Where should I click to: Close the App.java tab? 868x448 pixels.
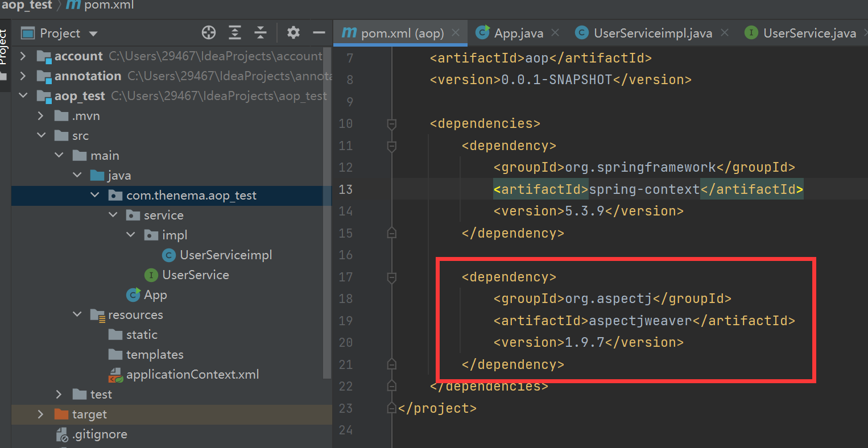(x=555, y=33)
